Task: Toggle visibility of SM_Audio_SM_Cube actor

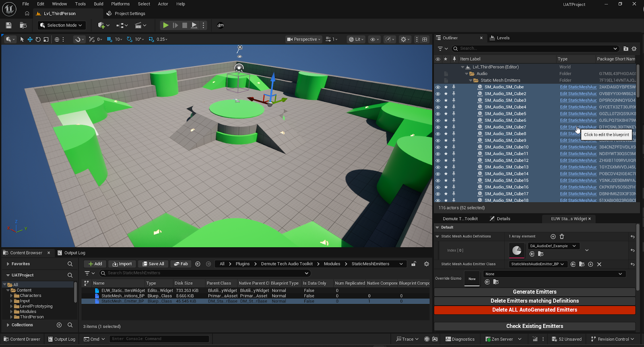Action: [438, 87]
